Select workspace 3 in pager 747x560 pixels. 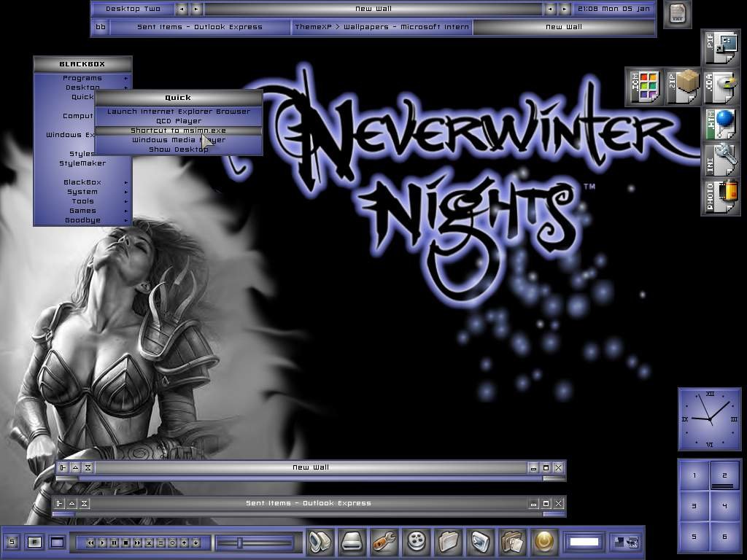click(x=694, y=506)
